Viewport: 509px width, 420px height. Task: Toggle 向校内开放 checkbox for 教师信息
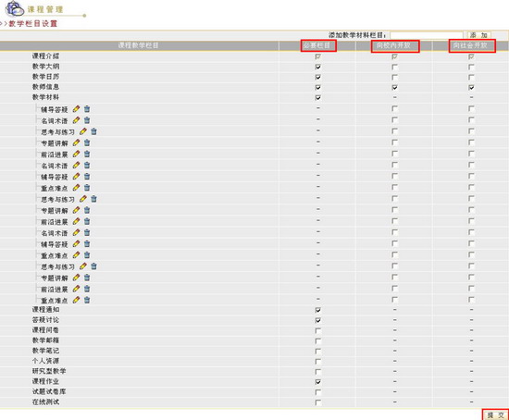(x=395, y=87)
